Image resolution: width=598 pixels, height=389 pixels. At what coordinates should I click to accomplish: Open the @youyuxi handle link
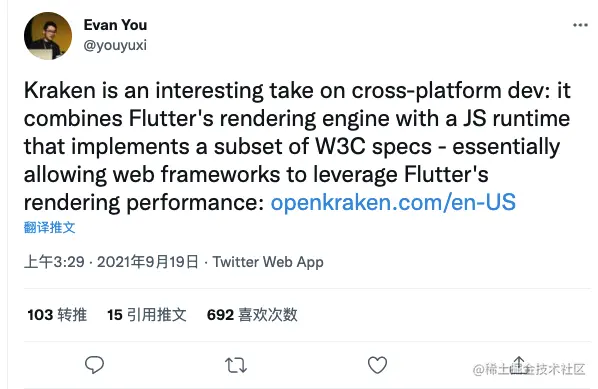tap(115, 45)
